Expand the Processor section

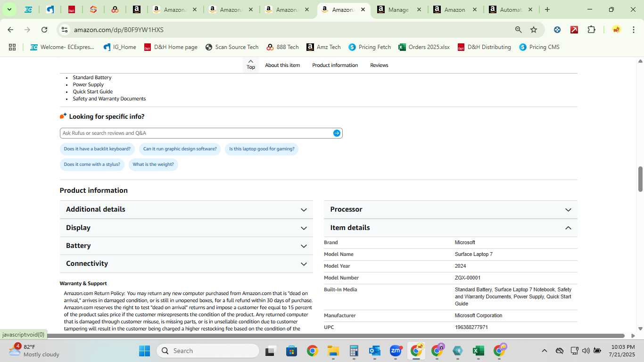pyautogui.click(x=450, y=209)
